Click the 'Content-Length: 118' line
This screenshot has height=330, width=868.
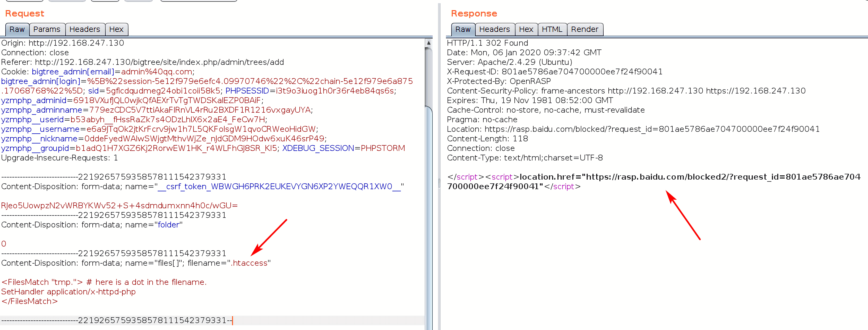tap(487, 139)
